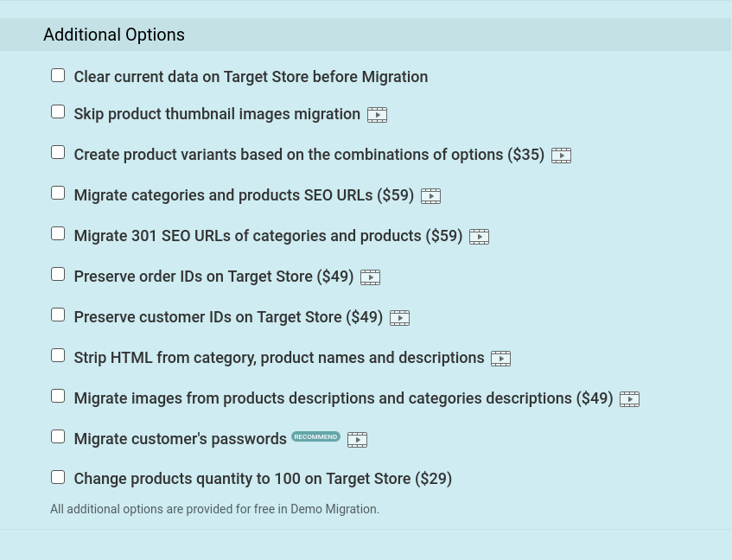The width and height of the screenshot is (732, 560).
Task: Tick Change products quantity to 100
Action: coord(58,477)
